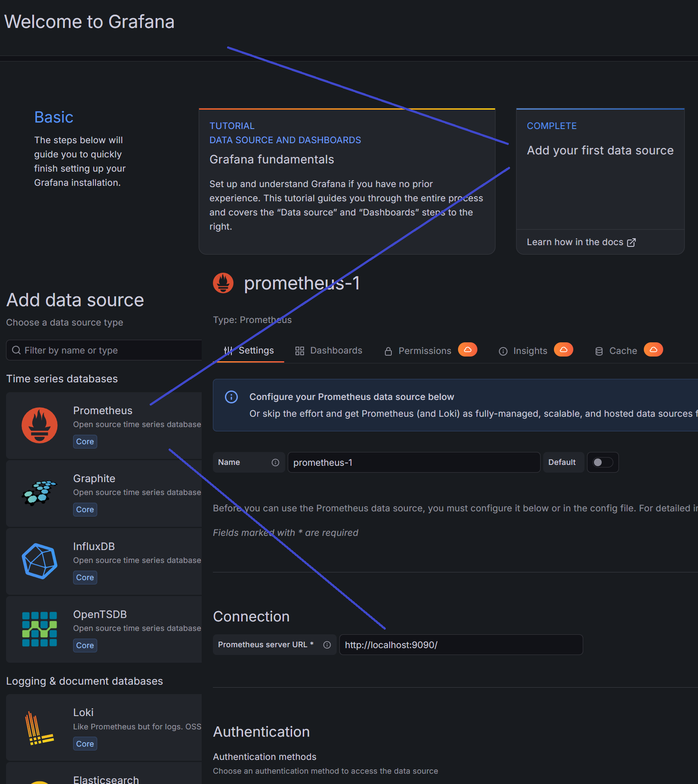Click the Choose a data source type subtitle
This screenshot has width=698, height=784.
pos(65,323)
